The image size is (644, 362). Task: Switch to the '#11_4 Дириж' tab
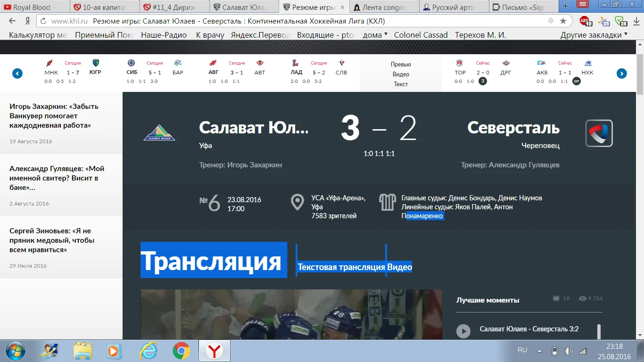point(175,7)
